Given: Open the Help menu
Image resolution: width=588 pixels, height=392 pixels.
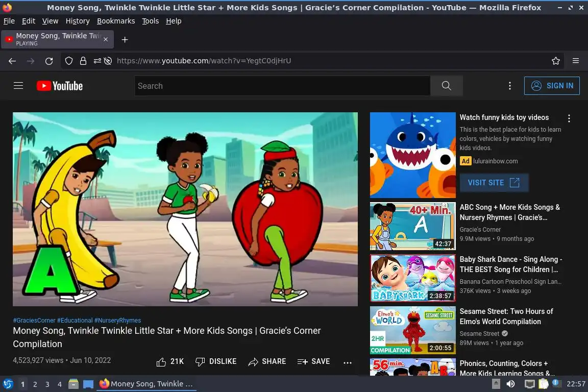Looking at the screenshot, I should 174,21.
